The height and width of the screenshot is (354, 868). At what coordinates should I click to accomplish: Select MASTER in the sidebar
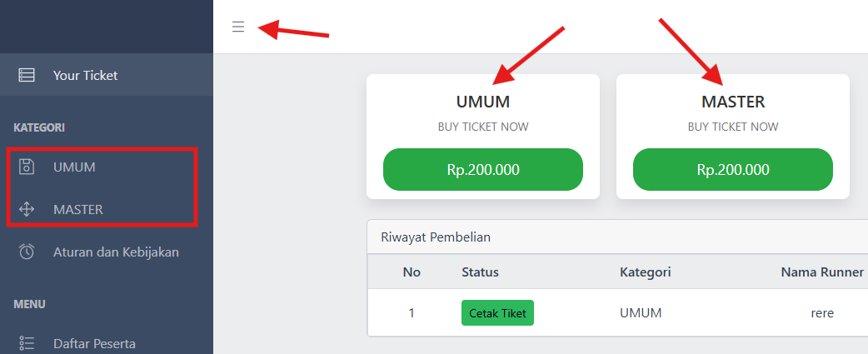(x=78, y=209)
